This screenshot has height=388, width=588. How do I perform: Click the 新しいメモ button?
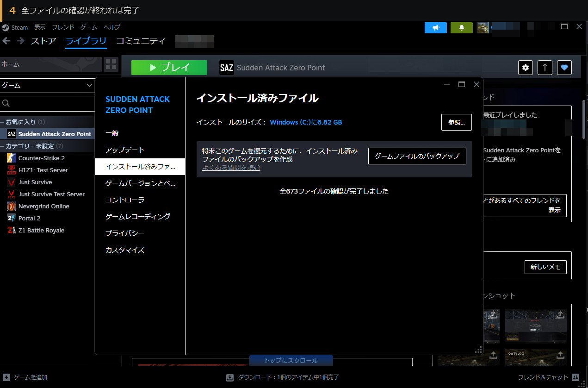545,267
